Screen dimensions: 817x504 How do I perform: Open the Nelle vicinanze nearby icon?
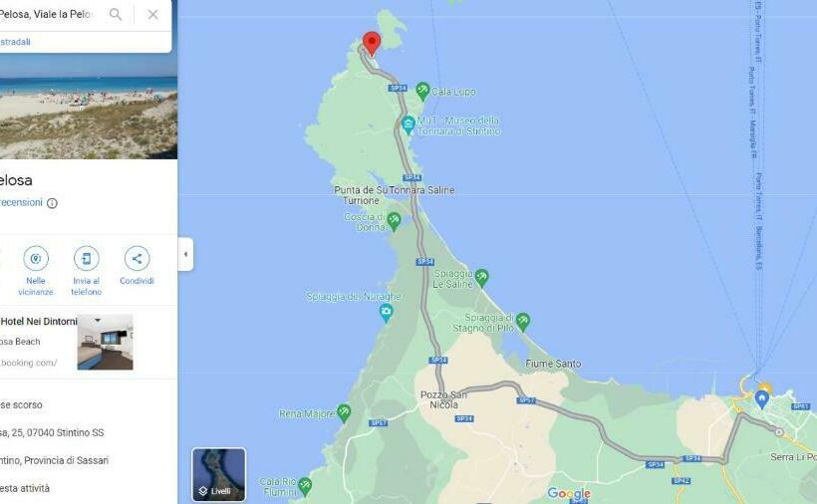(x=36, y=258)
